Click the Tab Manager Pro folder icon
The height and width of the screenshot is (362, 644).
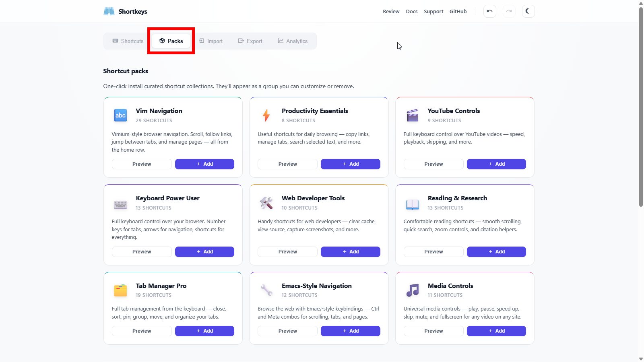(120, 290)
